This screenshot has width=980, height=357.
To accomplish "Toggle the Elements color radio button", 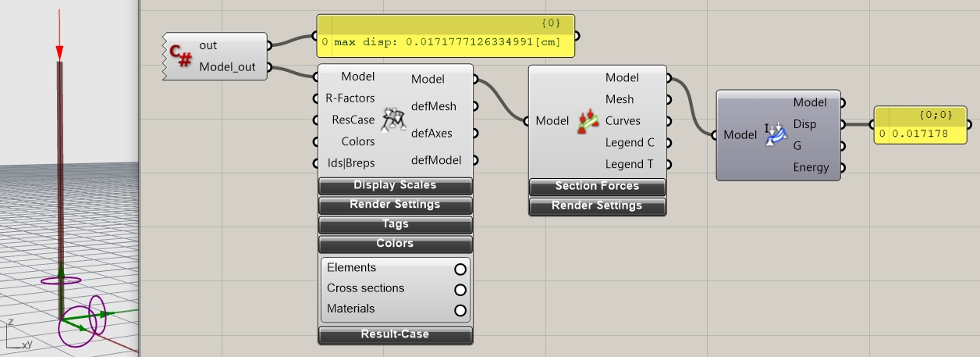I will [460, 269].
